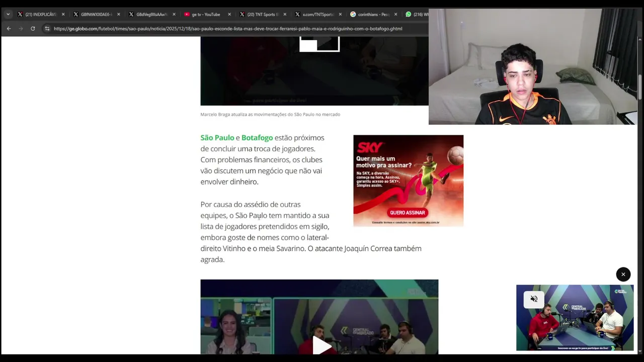The height and width of the screenshot is (362, 644).
Task: Click the SKY advertisement banner
Action: click(x=408, y=180)
